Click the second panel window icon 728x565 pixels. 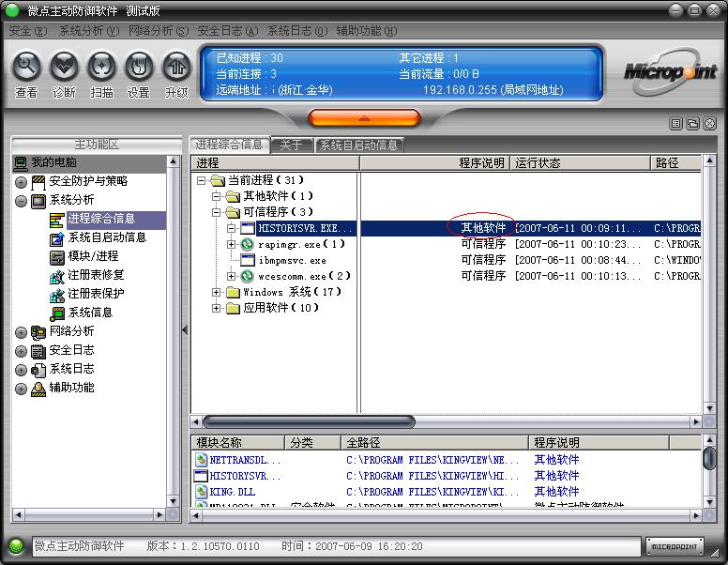pos(692,124)
